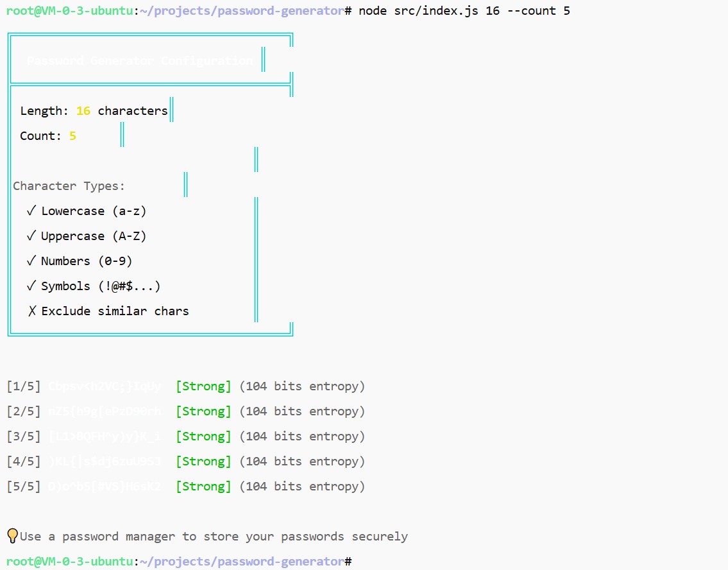
Task: Click root@VM-0-3-ubuntu in the top prompt
Action: [69, 11]
